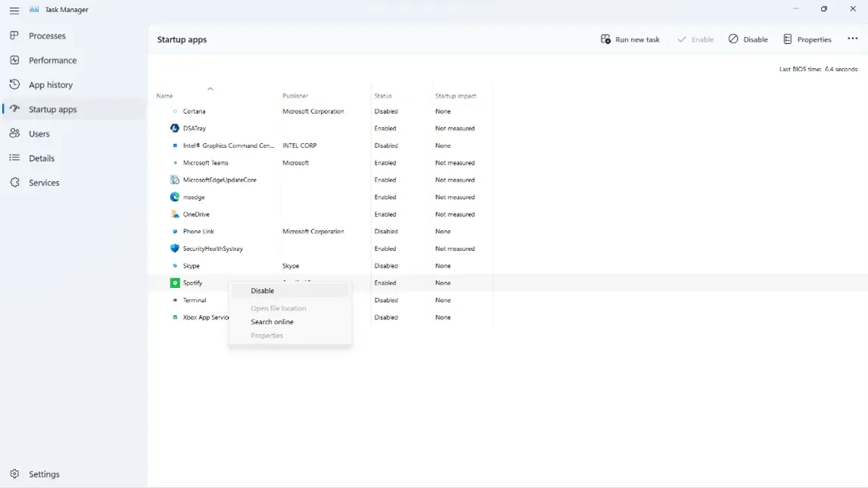Choose Search online in context menu

click(290, 321)
